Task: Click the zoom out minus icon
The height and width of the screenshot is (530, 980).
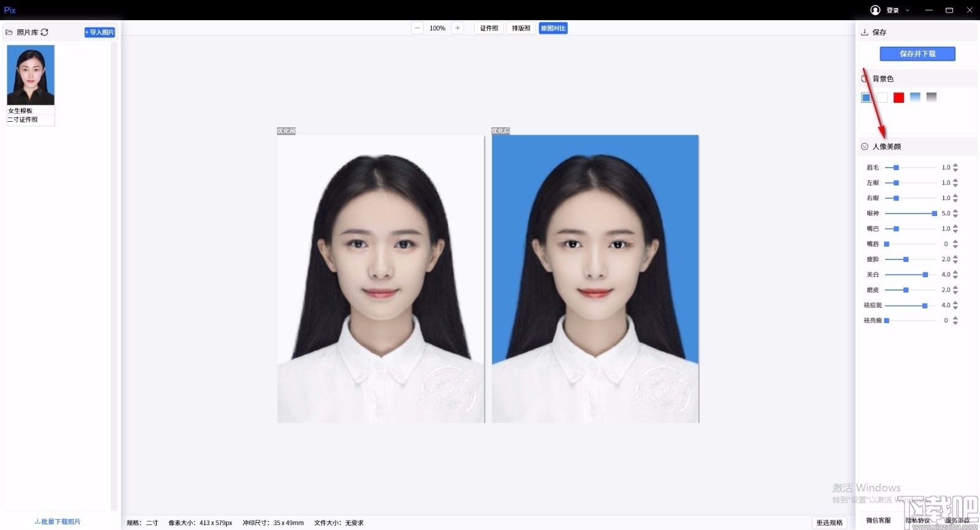Action: [417, 28]
